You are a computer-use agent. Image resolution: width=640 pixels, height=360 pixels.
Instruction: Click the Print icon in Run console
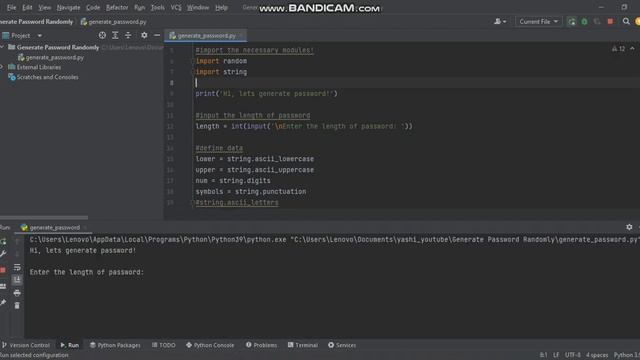click(17, 293)
